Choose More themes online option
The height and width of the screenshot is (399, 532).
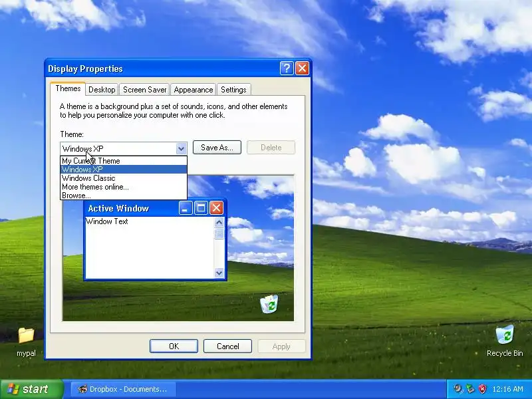coord(124,187)
